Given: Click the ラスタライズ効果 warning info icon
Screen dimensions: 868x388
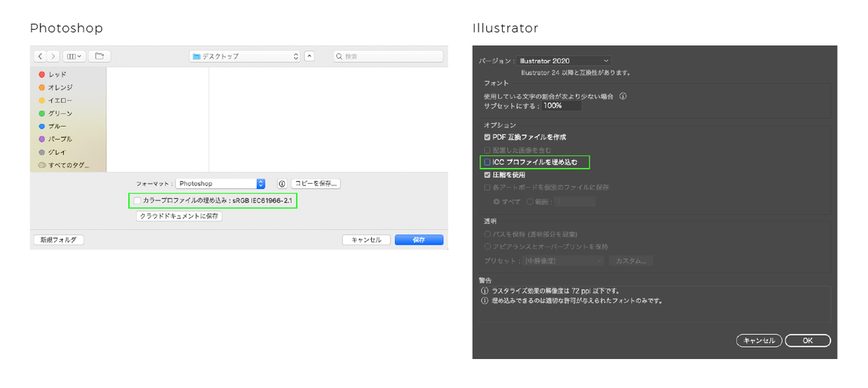Looking at the screenshot, I should [485, 290].
